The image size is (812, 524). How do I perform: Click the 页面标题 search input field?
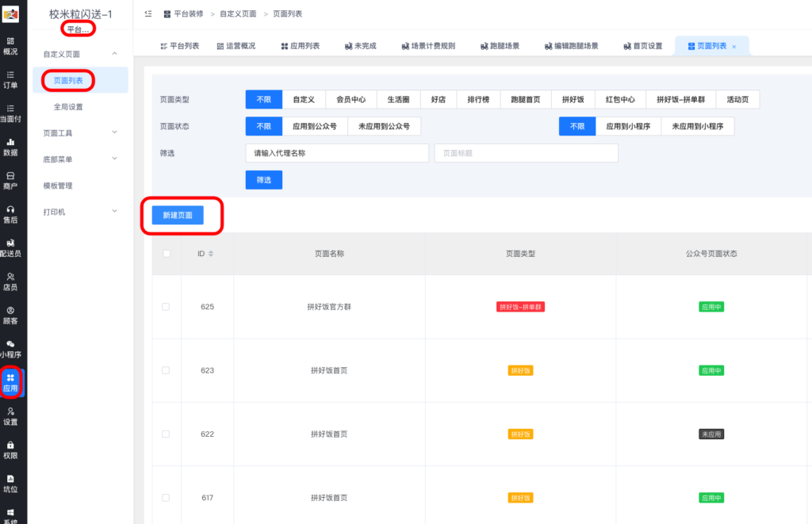click(x=526, y=152)
